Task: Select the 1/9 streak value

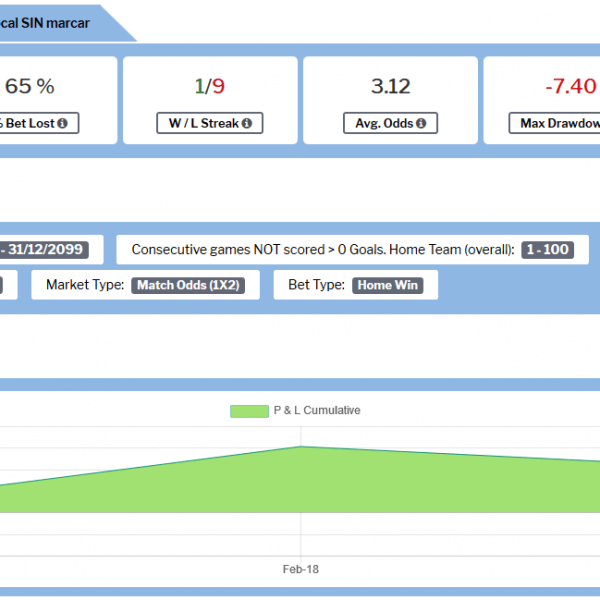Action: [x=210, y=86]
